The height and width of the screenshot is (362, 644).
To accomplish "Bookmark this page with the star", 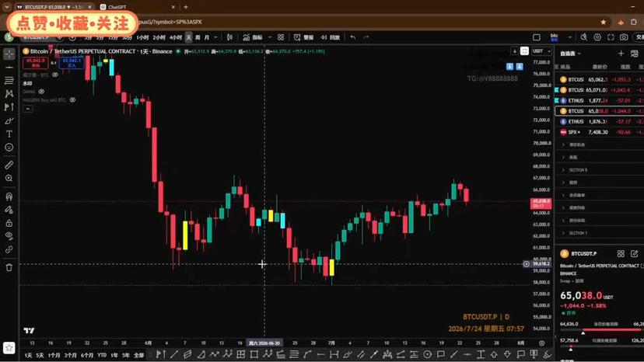I will tap(603, 23).
